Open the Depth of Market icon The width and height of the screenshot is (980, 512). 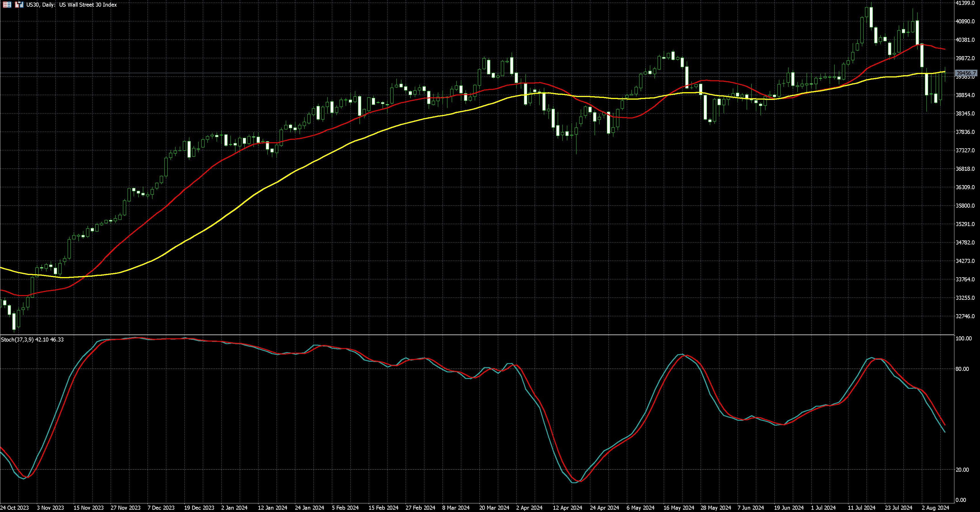[x=7, y=5]
